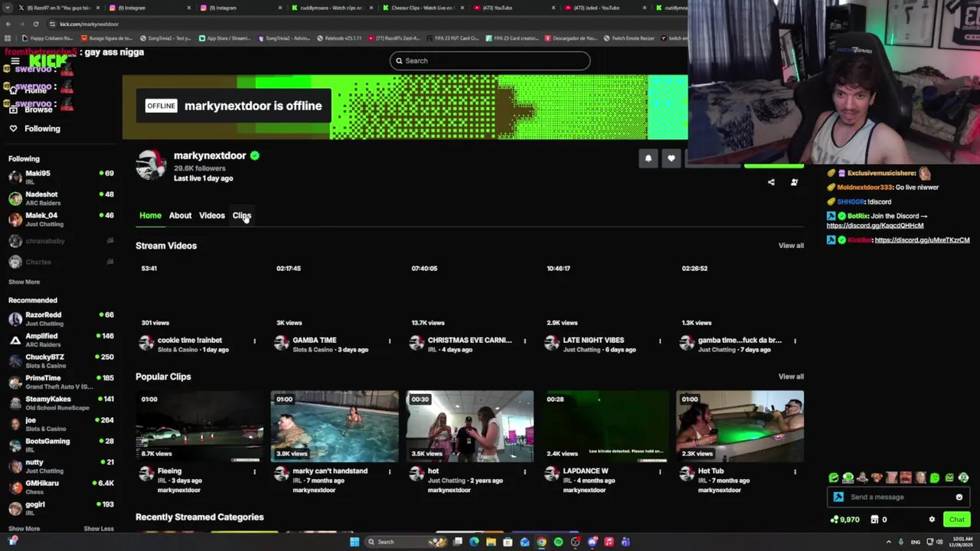
Task: Click the notification bell for markynextdoor
Action: tap(648, 158)
